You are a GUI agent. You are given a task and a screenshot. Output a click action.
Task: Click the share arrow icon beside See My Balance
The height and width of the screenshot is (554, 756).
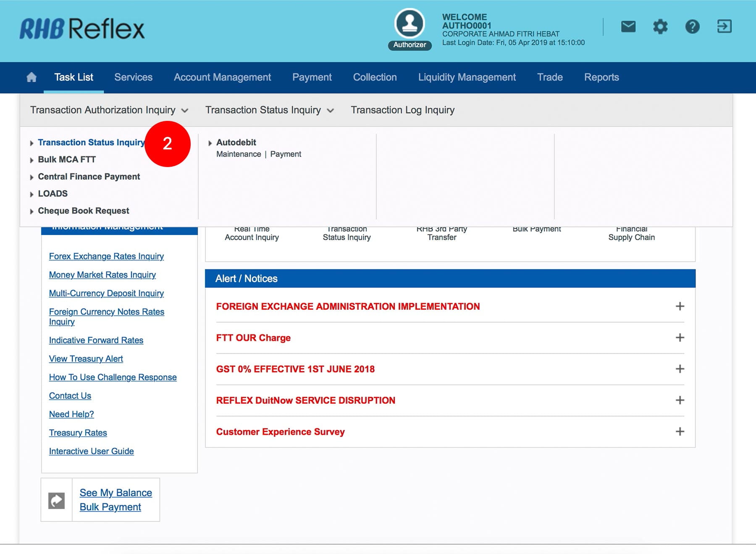57,500
